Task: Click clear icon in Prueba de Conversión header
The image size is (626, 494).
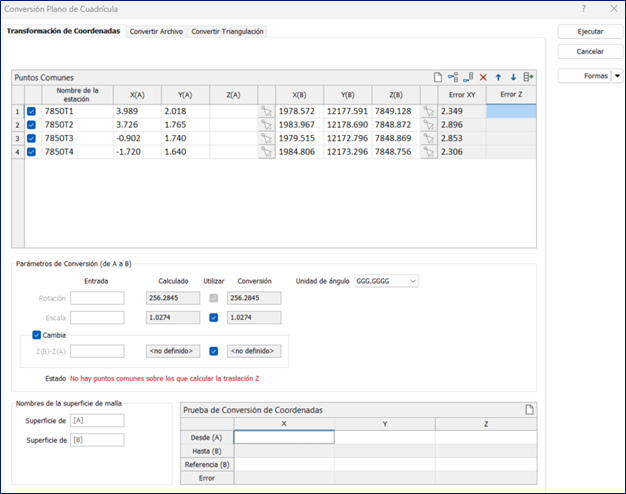Action: 529,410
